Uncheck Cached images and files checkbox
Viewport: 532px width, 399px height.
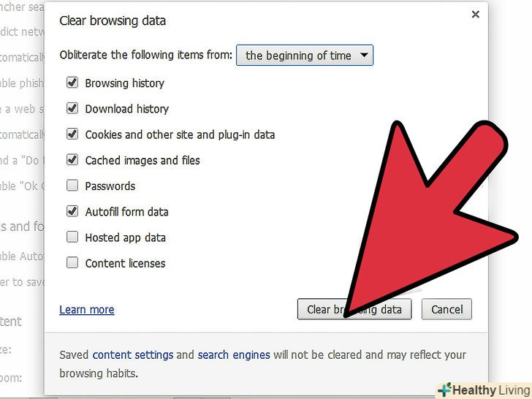(72, 160)
